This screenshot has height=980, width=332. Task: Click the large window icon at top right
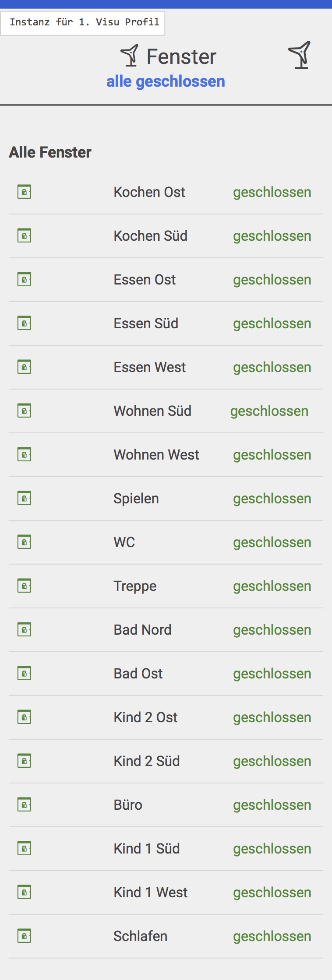pyautogui.click(x=300, y=55)
